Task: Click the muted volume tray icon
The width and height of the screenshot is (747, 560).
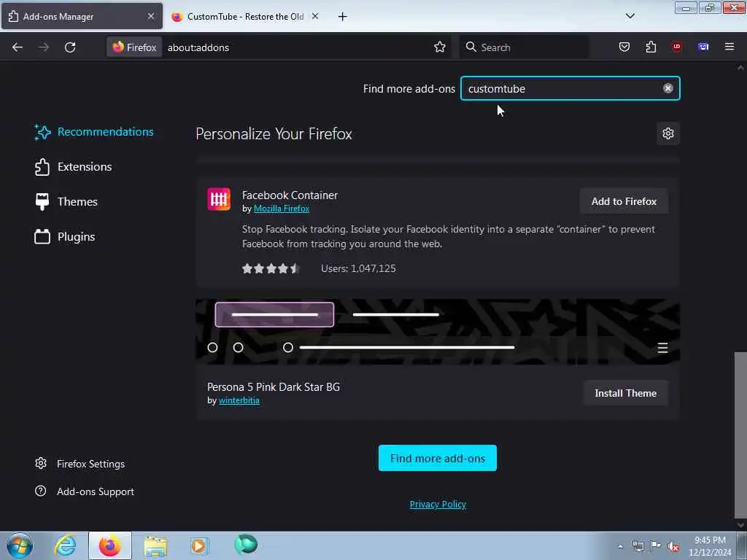Action: click(673, 546)
